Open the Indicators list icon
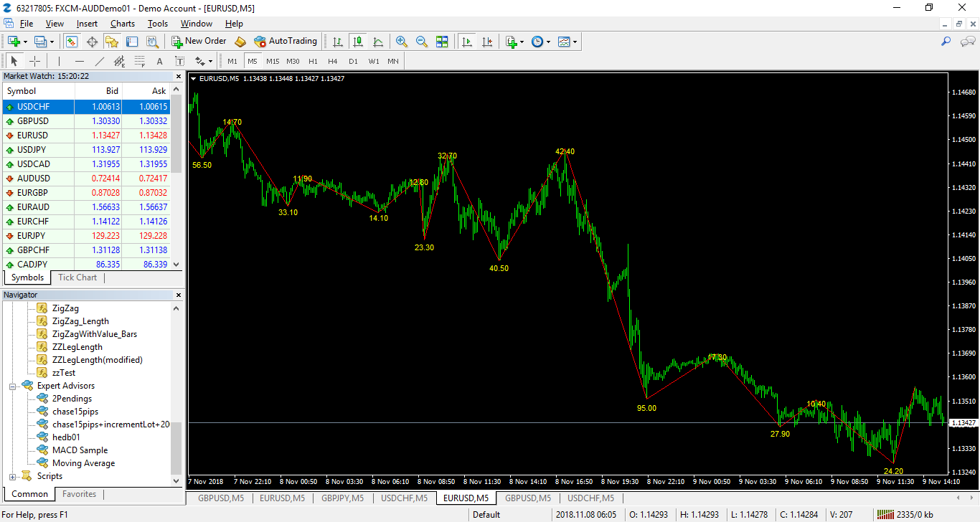This screenshot has height=522, width=980. 512,42
